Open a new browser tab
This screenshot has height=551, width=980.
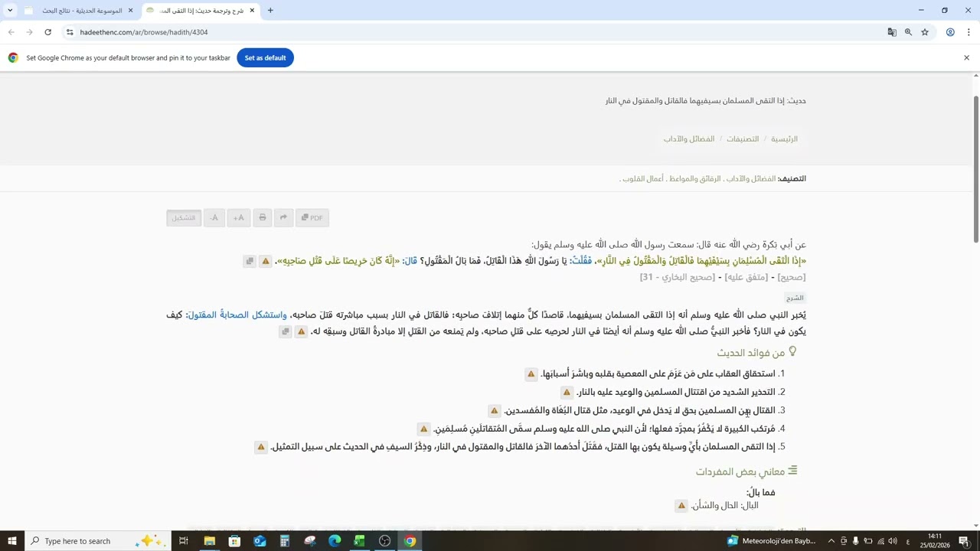pos(270,11)
